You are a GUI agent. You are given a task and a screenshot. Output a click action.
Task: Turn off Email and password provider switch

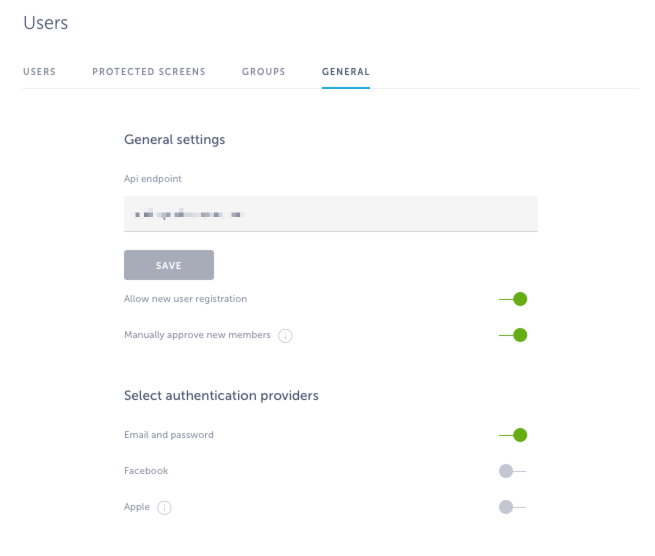pyautogui.click(x=513, y=435)
